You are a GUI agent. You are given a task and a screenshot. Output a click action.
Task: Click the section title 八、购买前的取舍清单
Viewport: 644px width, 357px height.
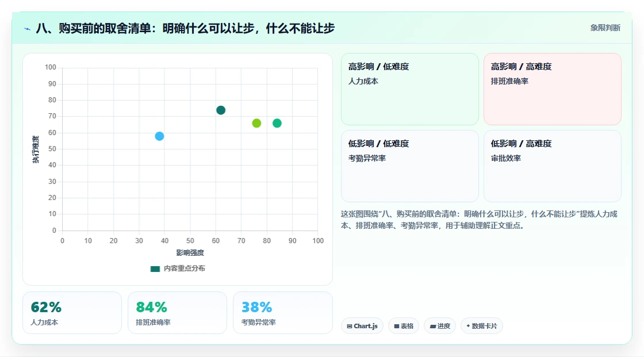click(185, 28)
